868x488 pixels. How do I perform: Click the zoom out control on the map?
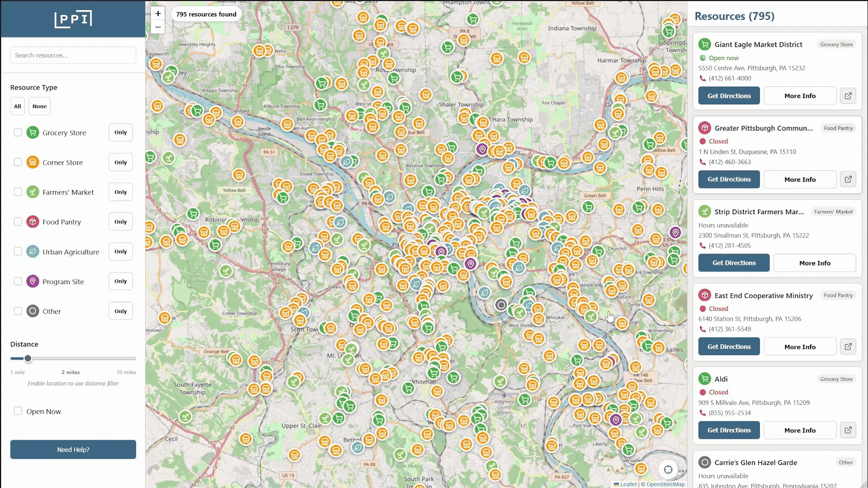coord(158,27)
